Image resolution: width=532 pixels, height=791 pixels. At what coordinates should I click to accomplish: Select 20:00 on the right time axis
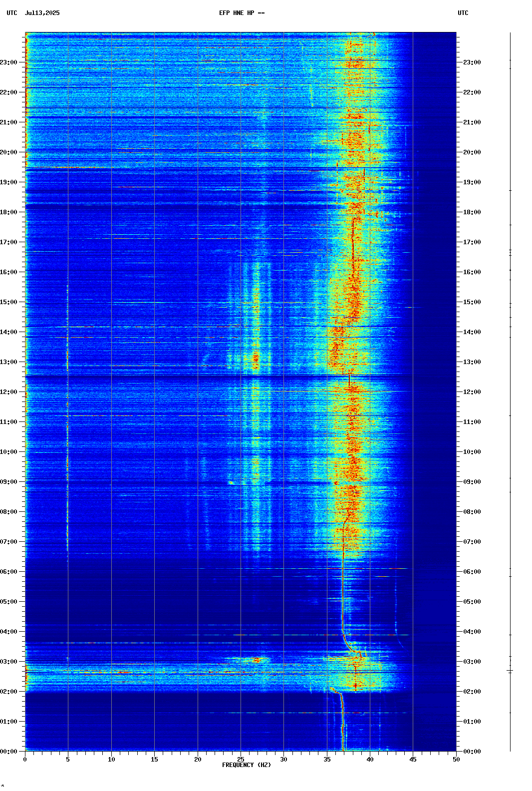[472, 152]
